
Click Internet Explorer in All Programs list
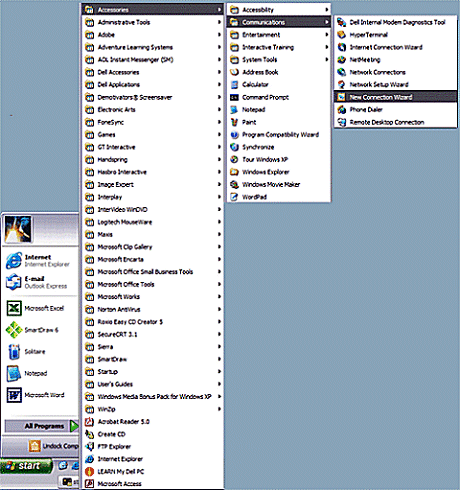153,459
